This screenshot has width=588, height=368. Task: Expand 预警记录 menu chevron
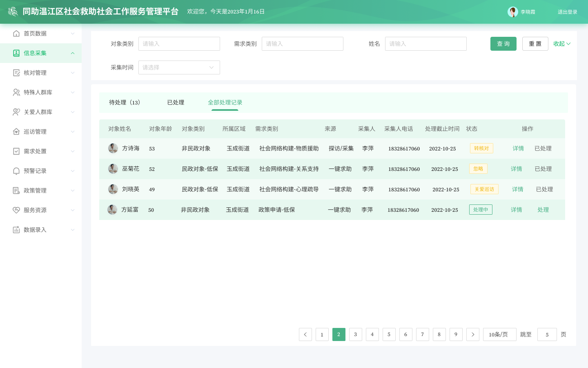click(73, 171)
